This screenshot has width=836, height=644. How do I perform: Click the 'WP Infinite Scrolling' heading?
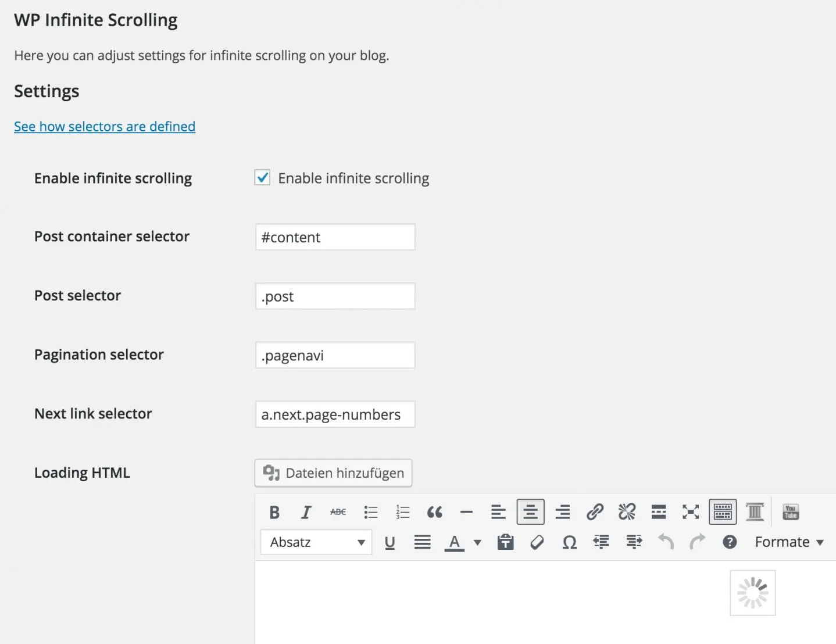click(x=96, y=20)
